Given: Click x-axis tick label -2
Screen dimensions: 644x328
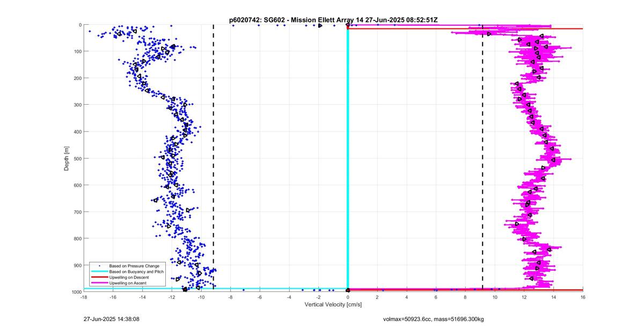Looking at the screenshot, I should tap(319, 297).
